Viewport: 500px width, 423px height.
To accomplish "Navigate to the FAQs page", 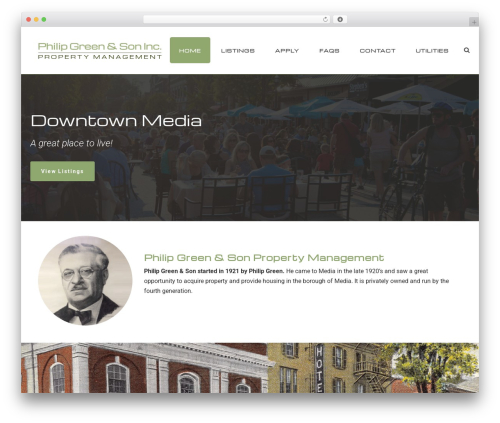I will (329, 51).
